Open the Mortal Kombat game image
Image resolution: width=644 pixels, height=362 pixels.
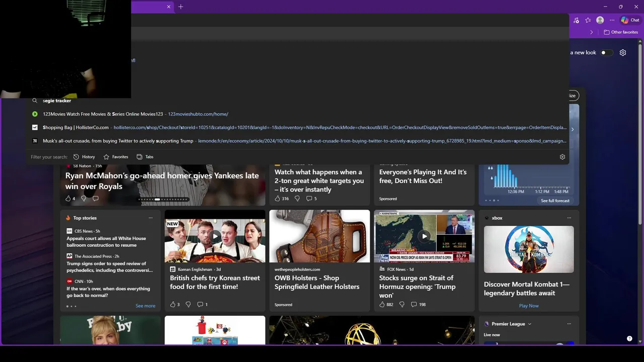(529, 249)
